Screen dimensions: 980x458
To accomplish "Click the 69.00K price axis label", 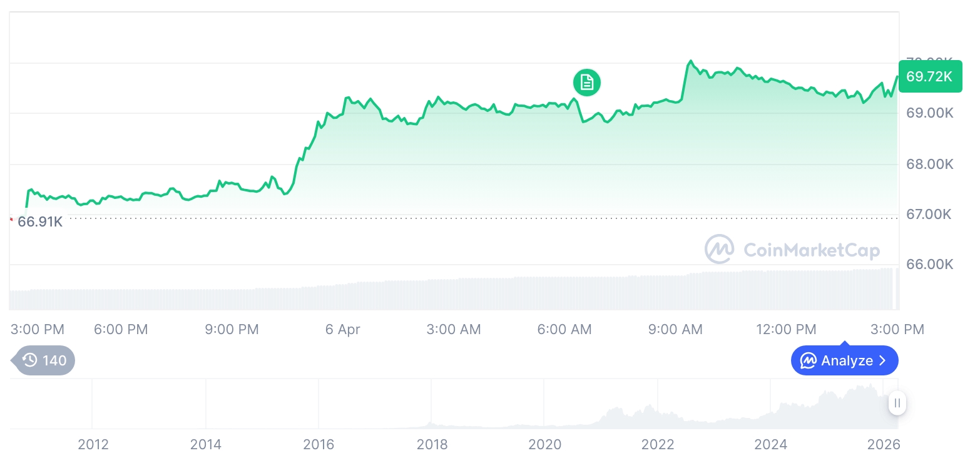I will [x=929, y=113].
